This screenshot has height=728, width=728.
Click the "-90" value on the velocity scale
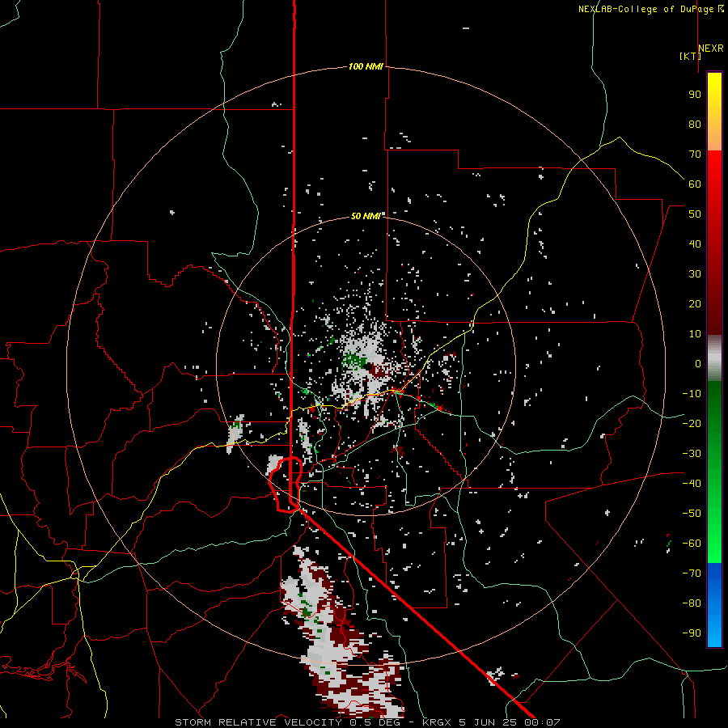(692, 633)
